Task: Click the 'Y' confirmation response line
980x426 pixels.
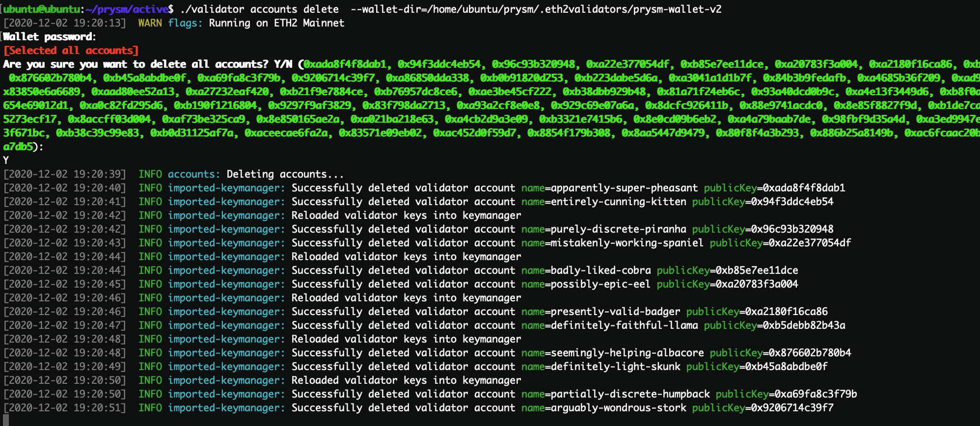Action: [6, 160]
